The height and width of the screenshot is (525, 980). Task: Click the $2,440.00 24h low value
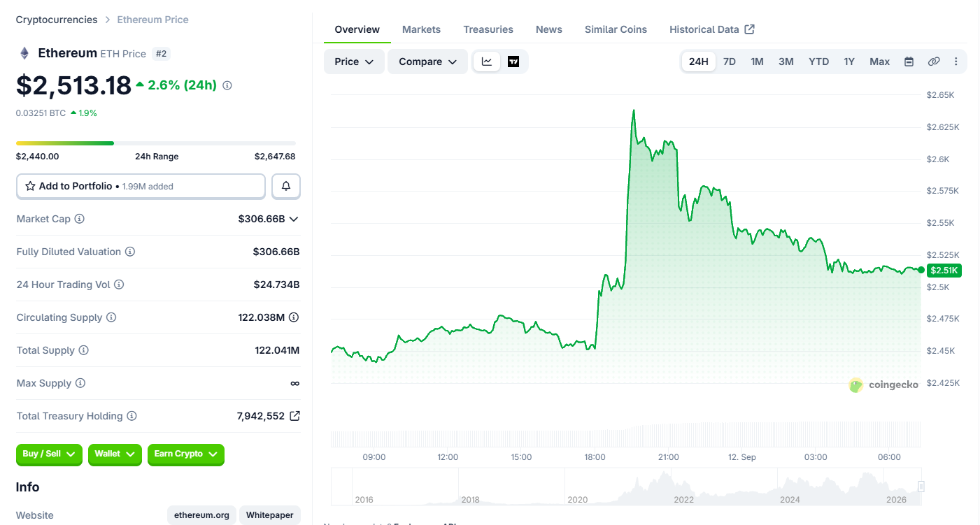pyautogui.click(x=38, y=157)
